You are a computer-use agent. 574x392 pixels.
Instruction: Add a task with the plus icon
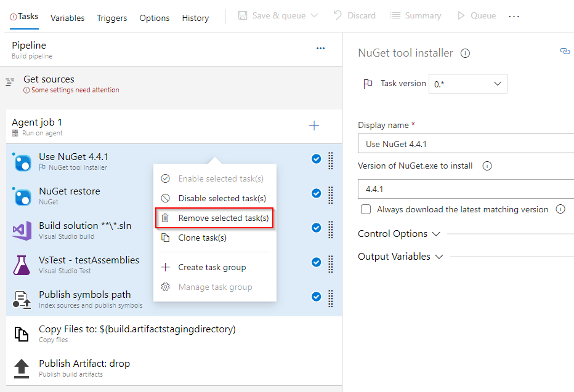click(x=314, y=126)
